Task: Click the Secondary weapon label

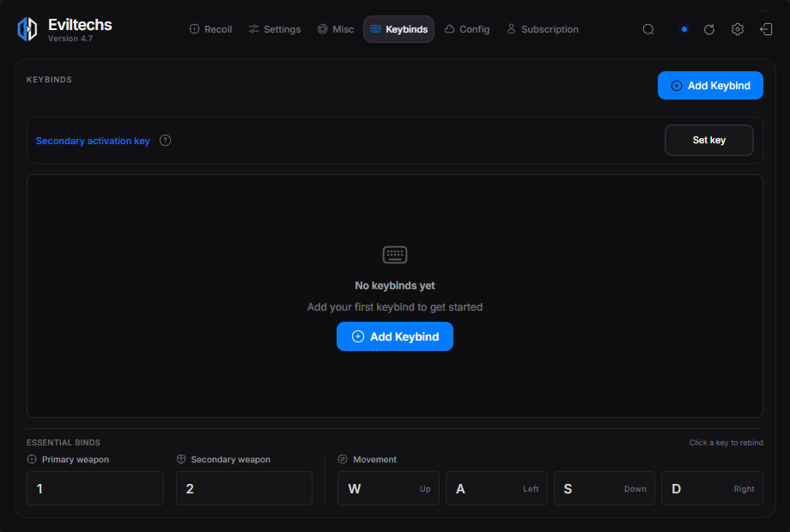Action: click(231, 460)
